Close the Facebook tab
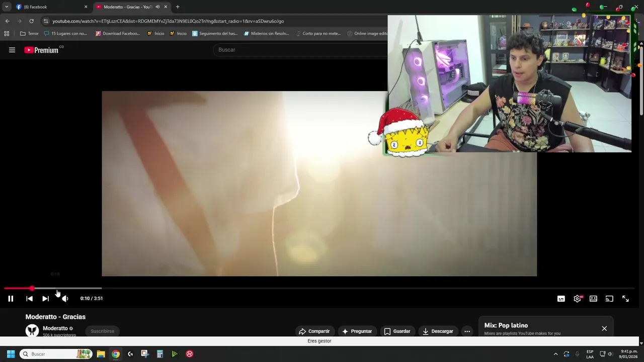Viewport: 644px width, 362px height. point(86,7)
